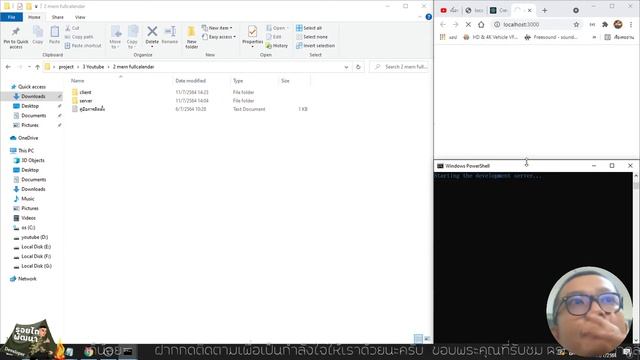Select This PC in navigation pane
640x360 pixels.
coord(26,151)
